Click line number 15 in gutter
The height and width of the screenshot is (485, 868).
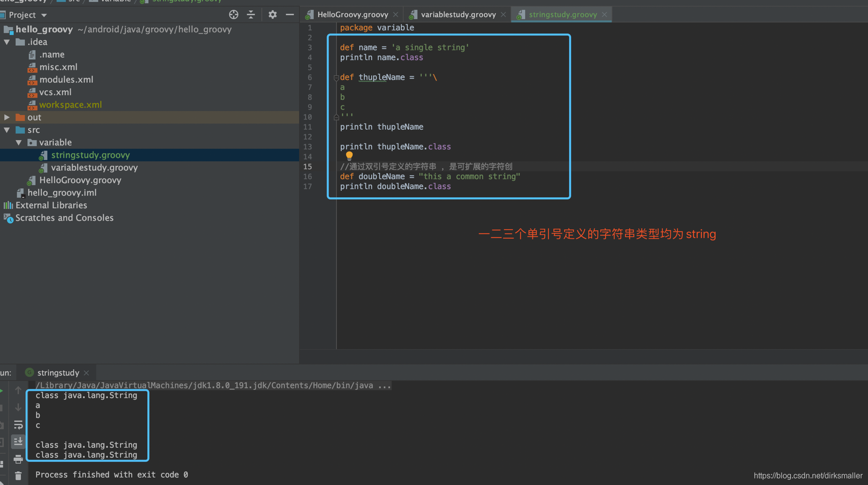pos(308,167)
